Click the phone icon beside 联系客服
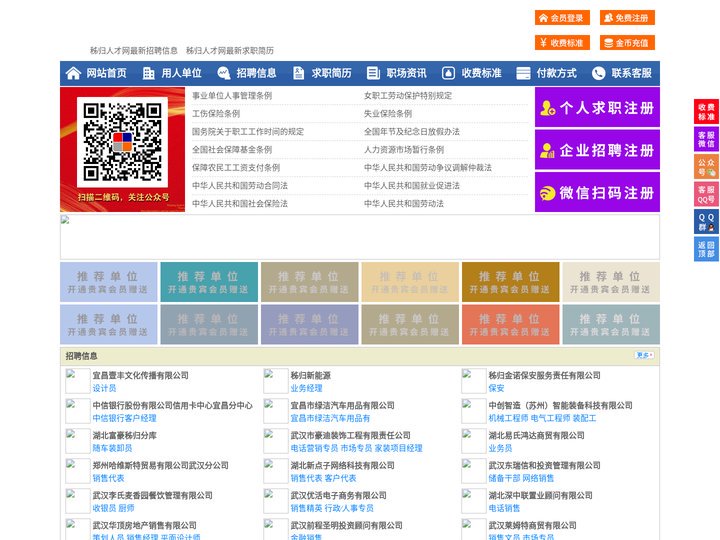 (x=598, y=73)
